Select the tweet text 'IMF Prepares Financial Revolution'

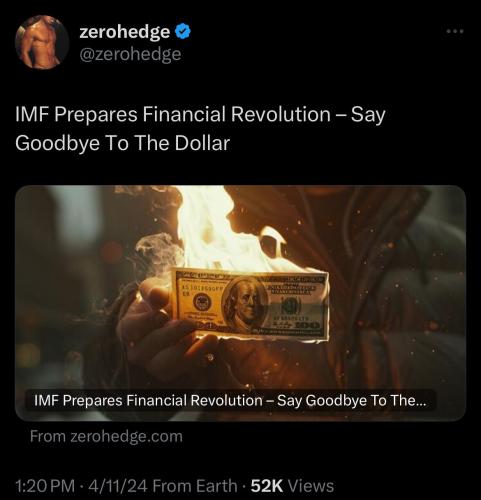point(173,114)
